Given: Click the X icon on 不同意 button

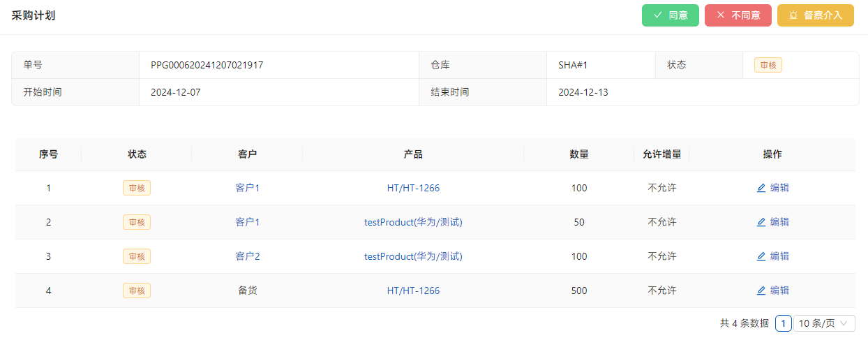Looking at the screenshot, I should [721, 15].
